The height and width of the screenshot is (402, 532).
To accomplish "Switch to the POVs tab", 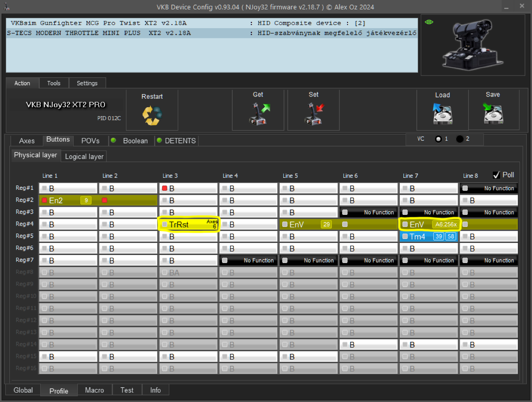I will point(91,141).
